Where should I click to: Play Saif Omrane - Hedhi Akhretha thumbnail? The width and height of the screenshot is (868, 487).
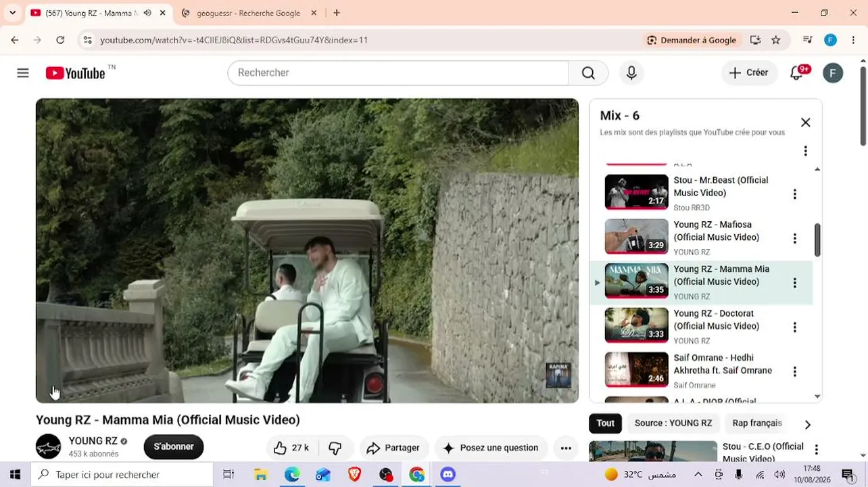(x=636, y=370)
